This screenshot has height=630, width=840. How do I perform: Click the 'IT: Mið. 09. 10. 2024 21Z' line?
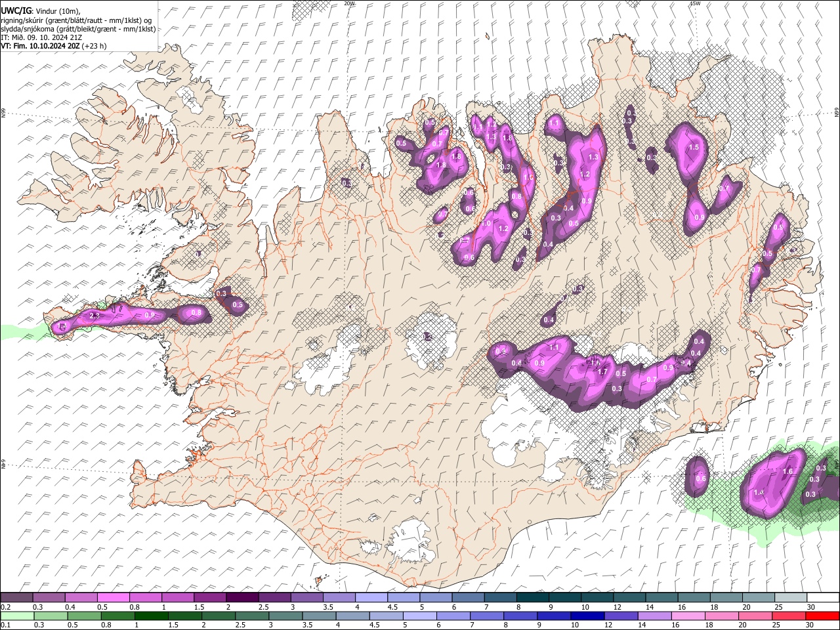[41, 37]
